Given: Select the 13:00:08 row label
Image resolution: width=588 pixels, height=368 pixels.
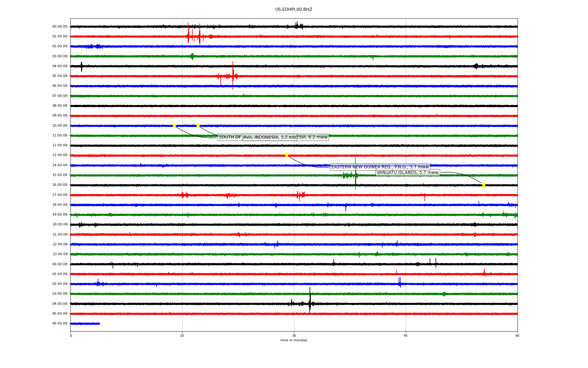Looking at the screenshot, I should click(x=60, y=155).
